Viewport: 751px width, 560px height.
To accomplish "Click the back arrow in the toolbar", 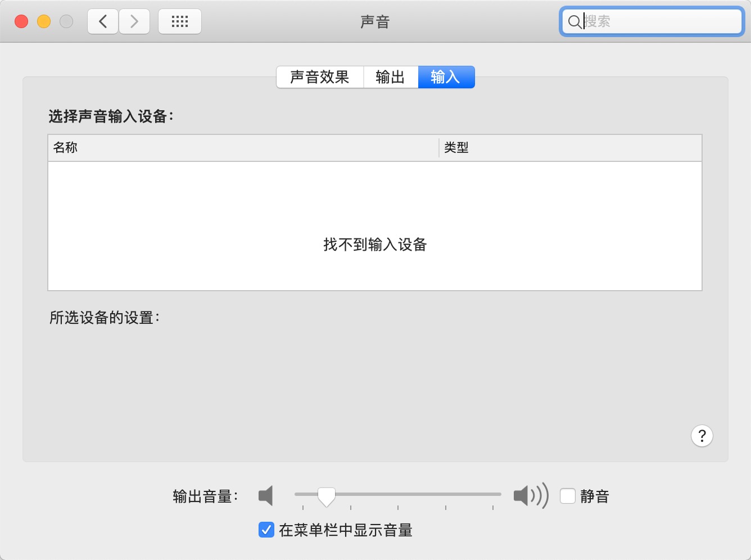I will click(x=103, y=22).
